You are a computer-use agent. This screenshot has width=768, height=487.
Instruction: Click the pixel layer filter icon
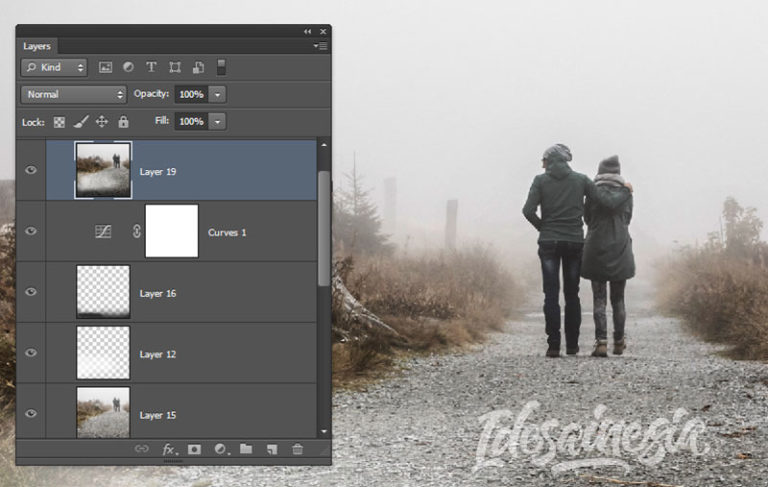(105, 67)
